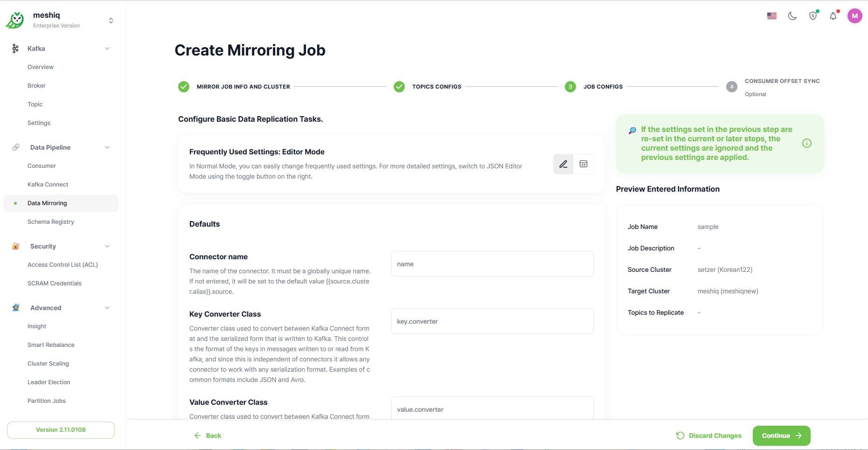Switch to dark mode via moon icon

(792, 16)
